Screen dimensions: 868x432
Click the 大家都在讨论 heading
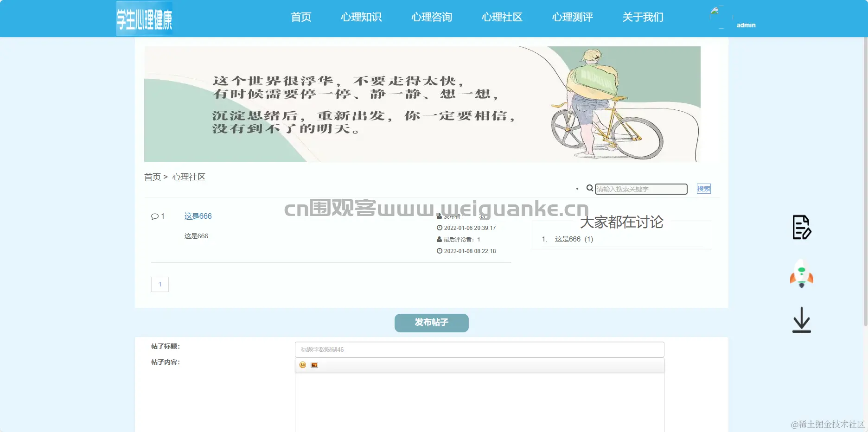622,222
